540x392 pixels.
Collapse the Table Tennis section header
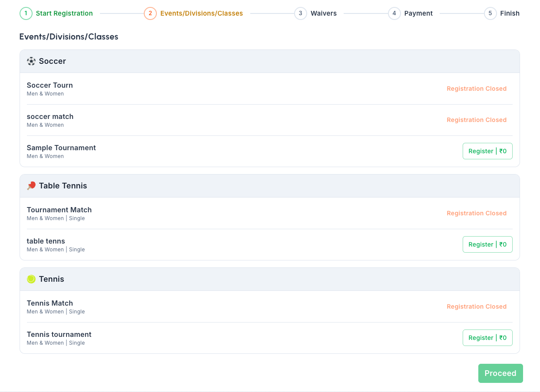(x=269, y=186)
